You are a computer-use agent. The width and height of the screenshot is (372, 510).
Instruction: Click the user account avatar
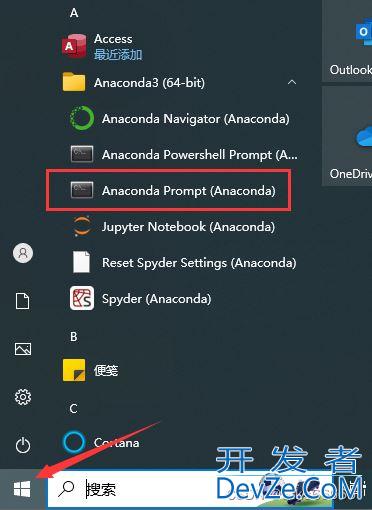[x=23, y=253]
